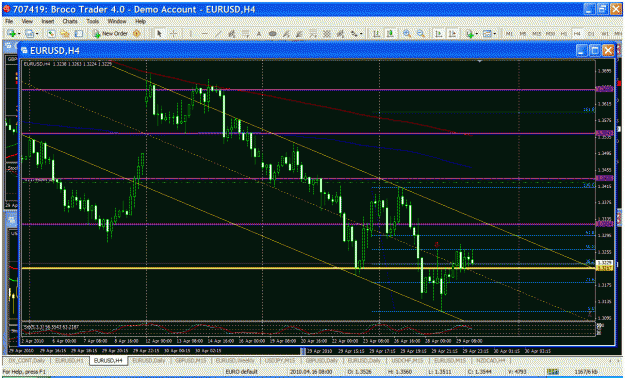Image resolution: width=625 pixels, height=378 pixels.
Task: Open the Insert menu
Action: pos(48,21)
